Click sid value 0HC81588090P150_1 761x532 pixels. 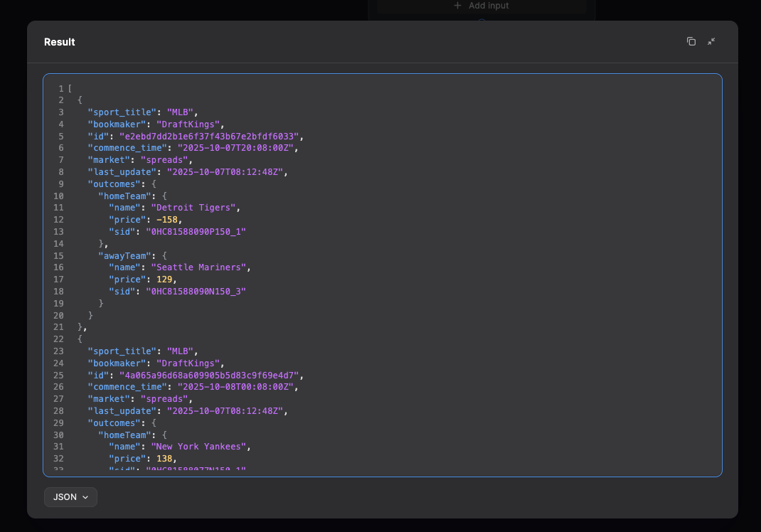pos(196,232)
